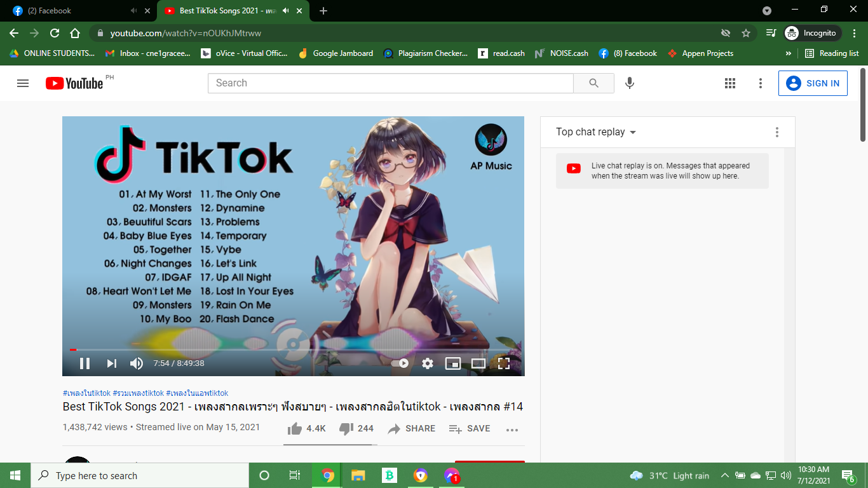
Task: Open the NOISE.cash bookmark
Action: [x=562, y=53]
